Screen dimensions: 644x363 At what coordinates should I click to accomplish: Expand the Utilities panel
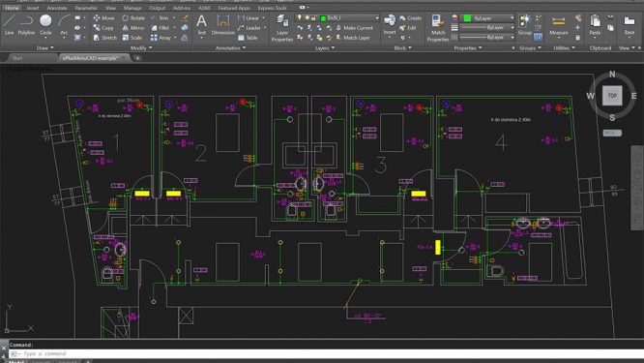[x=564, y=48]
